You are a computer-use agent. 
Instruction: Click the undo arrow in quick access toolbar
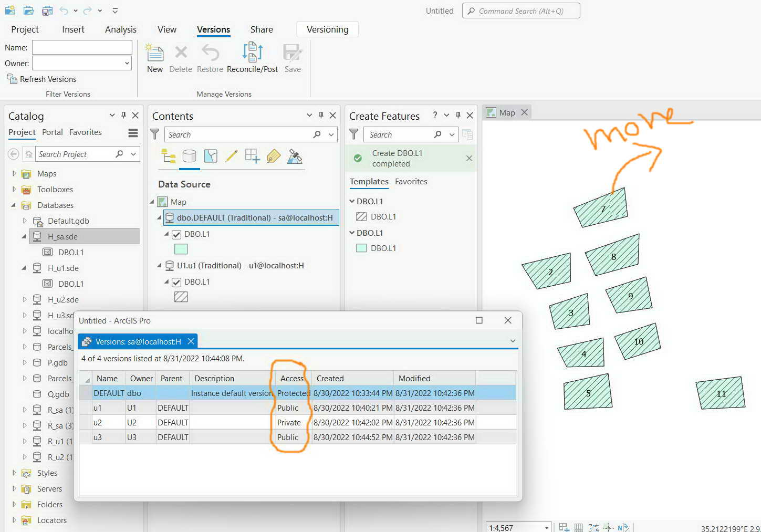[64, 10]
